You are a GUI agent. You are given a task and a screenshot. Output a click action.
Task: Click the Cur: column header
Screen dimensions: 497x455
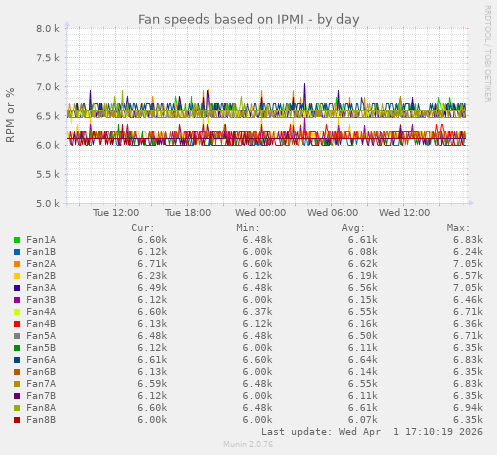[x=143, y=228]
